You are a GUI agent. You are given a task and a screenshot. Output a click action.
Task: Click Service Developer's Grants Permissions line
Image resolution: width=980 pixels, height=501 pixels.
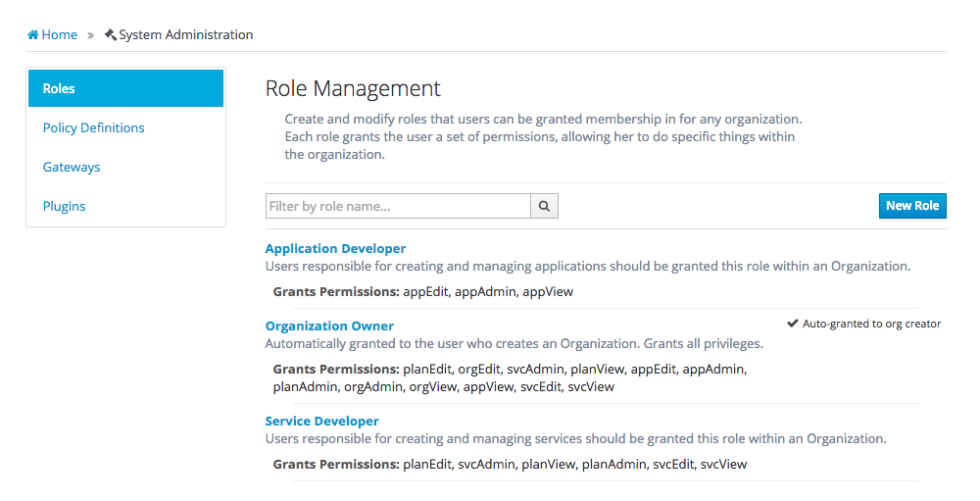coord(510,464)
